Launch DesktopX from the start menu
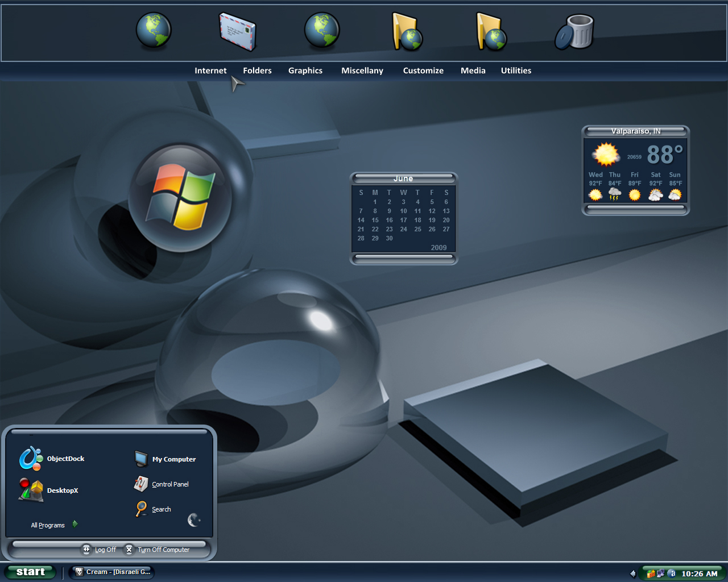This screenshot has width=728, height=582. [48, 490]
